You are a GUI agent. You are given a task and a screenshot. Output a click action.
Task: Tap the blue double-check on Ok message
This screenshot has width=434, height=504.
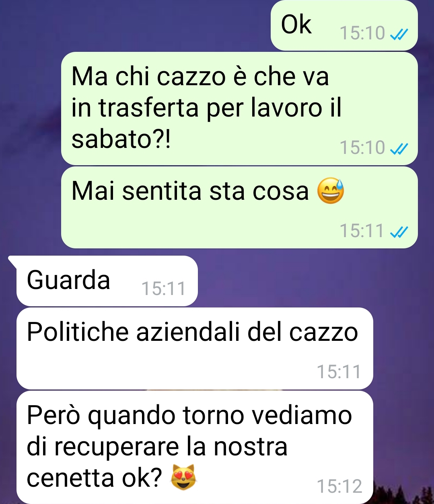(x=399, y=35)
